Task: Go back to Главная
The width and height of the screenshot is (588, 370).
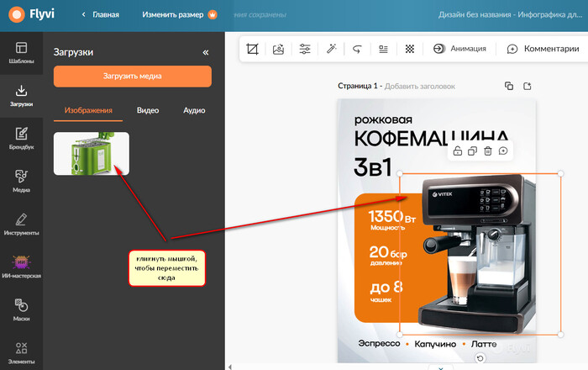Action: click(100, 14)
